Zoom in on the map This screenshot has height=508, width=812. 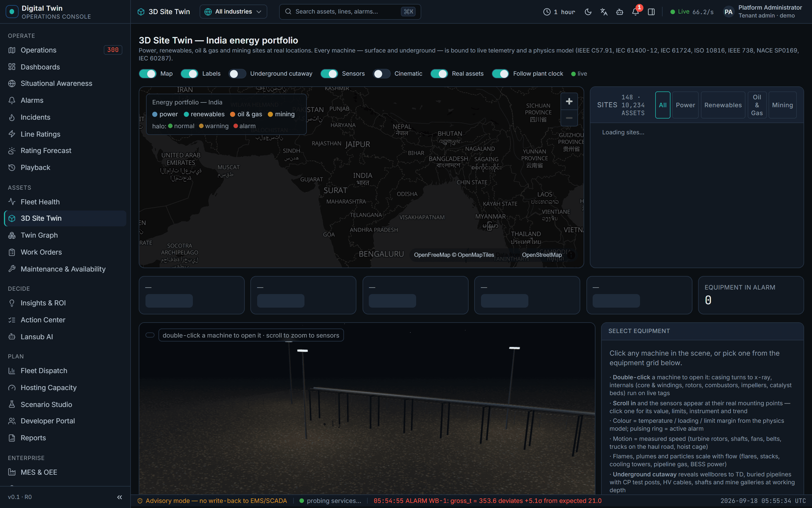pyautogui.click(x=569, y=101)
